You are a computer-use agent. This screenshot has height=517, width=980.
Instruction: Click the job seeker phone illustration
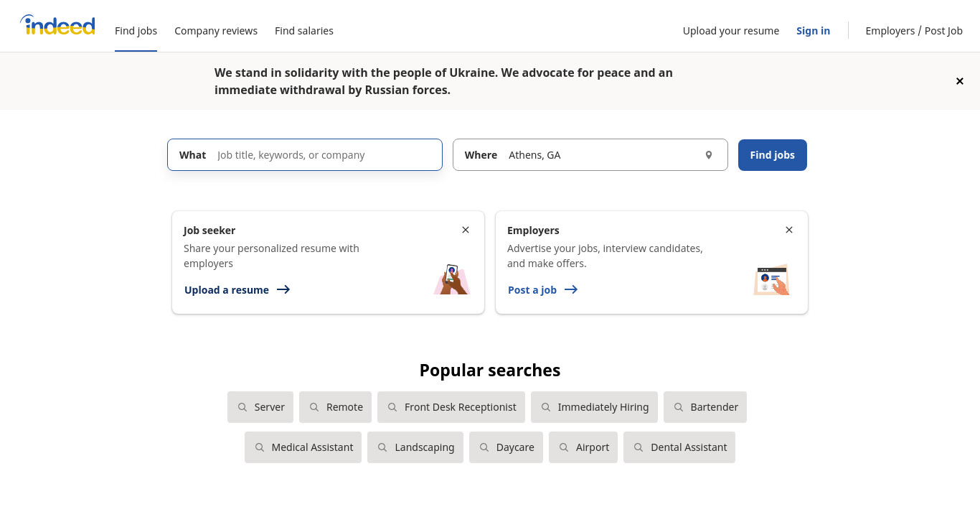pyautogui.click(x=451, y=279)
